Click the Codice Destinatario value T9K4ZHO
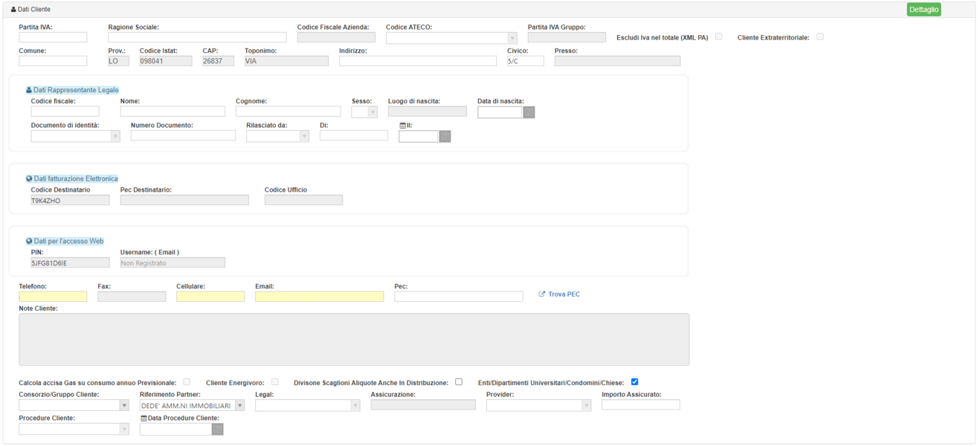 pos(70,201)
